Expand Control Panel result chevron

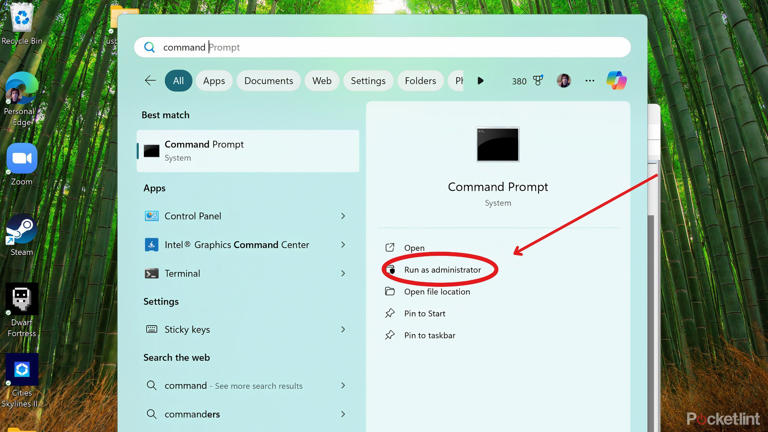pyautogui.click(x=343, y=216)
